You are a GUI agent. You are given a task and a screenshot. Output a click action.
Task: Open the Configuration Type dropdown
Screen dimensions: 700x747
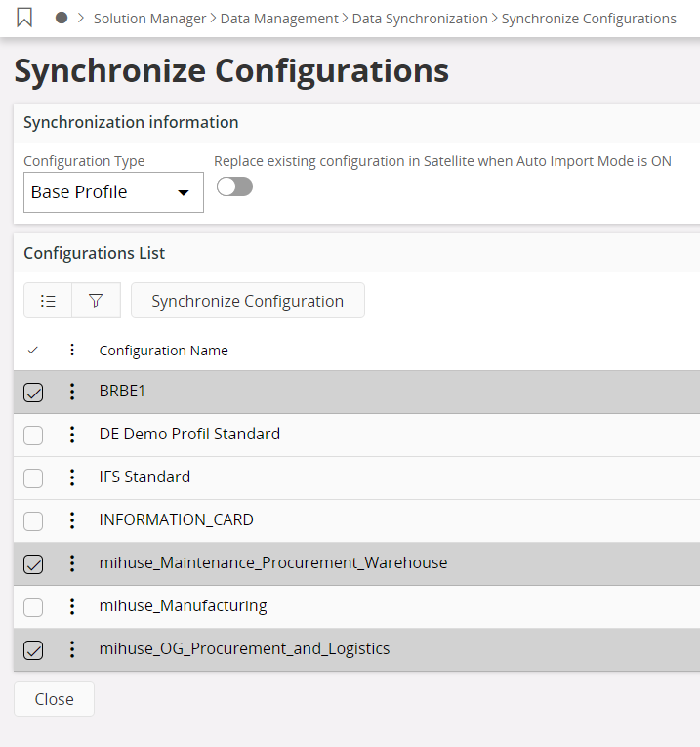(113, 192)
